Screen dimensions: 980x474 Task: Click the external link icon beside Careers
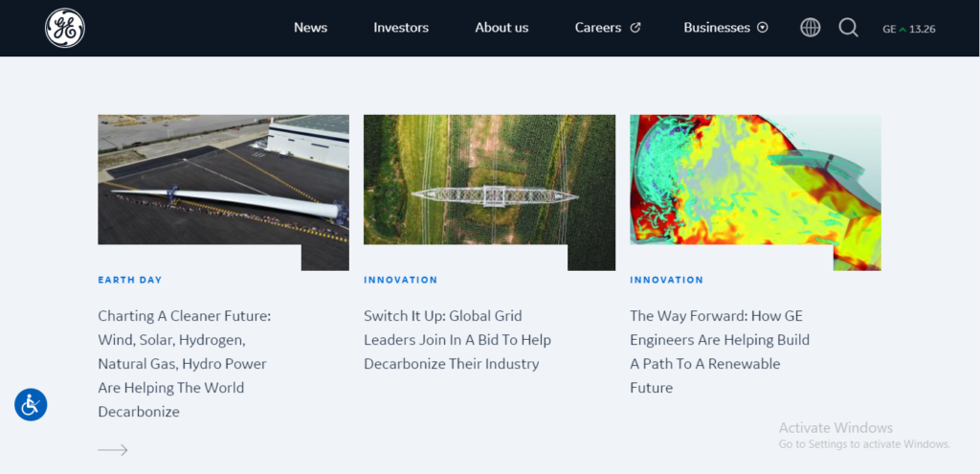(635, 28)
